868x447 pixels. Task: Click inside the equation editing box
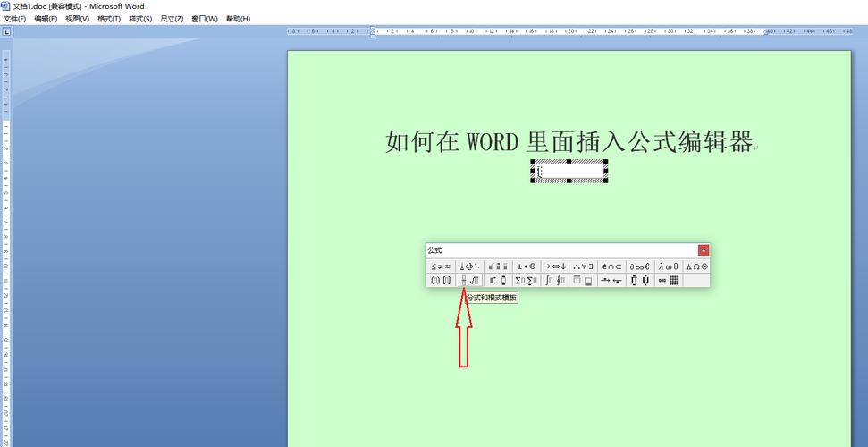[569, 172]
